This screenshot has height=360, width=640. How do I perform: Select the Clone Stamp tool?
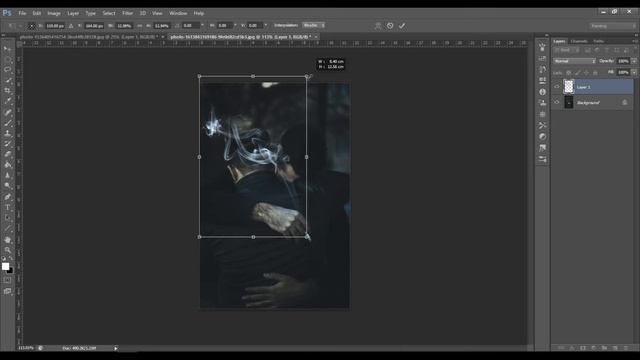7,133
